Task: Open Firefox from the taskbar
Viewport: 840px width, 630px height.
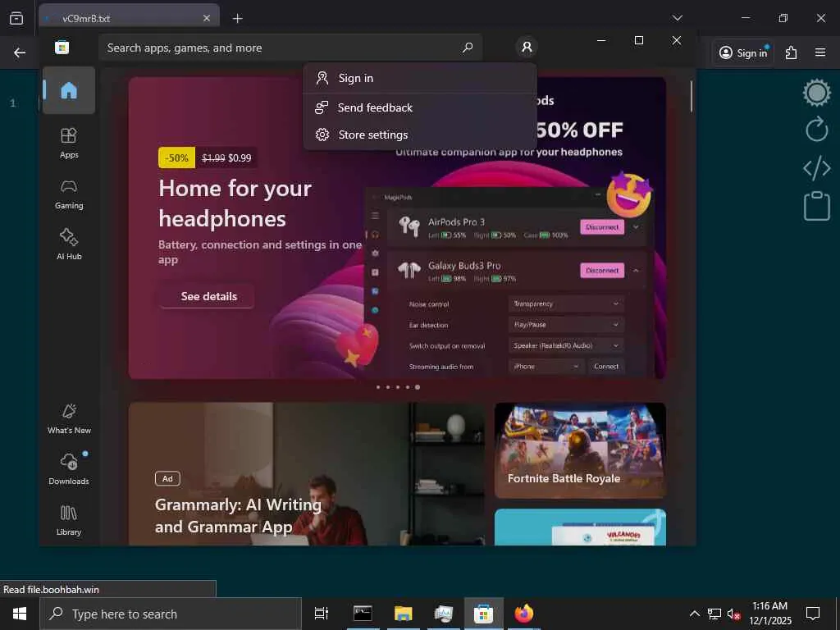Action: point(524,614)
